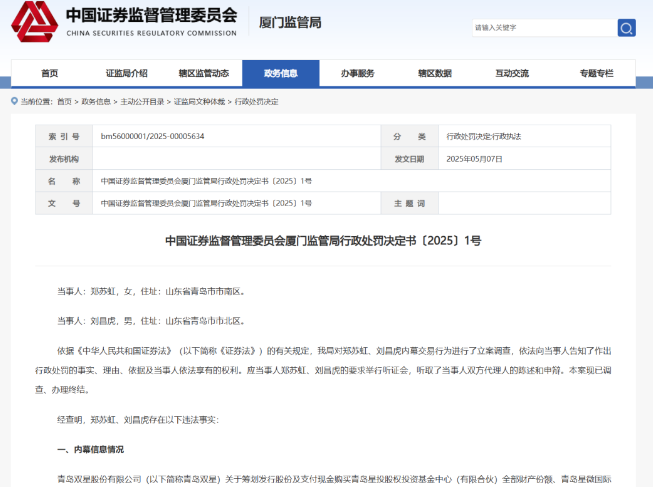The width and height of the screenshot is (653, 487).
Task: Click the 首页 breadcrumb link
Action: (x=64, y=102)
